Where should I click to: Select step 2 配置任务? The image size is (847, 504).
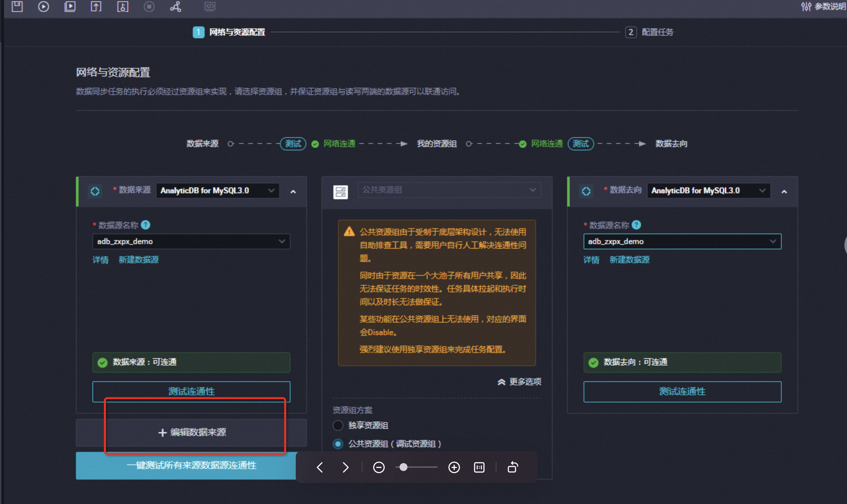pyautogui.click(x=649, y=32)
